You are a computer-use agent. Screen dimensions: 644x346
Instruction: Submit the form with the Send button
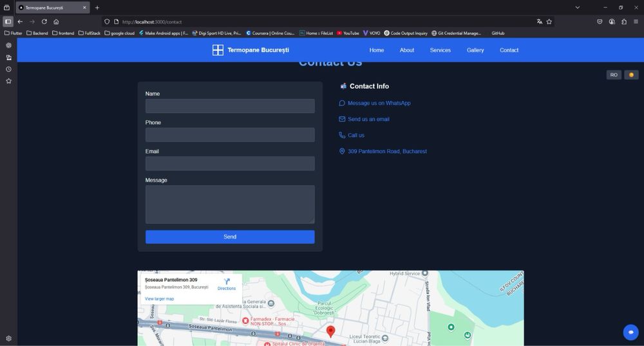click(230, 237)
